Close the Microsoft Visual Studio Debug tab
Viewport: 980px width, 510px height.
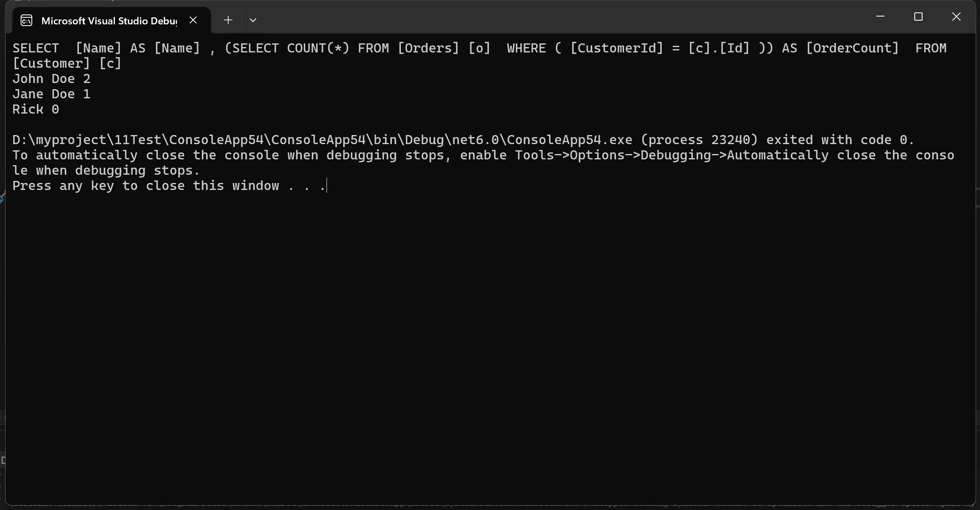point(193,20)
